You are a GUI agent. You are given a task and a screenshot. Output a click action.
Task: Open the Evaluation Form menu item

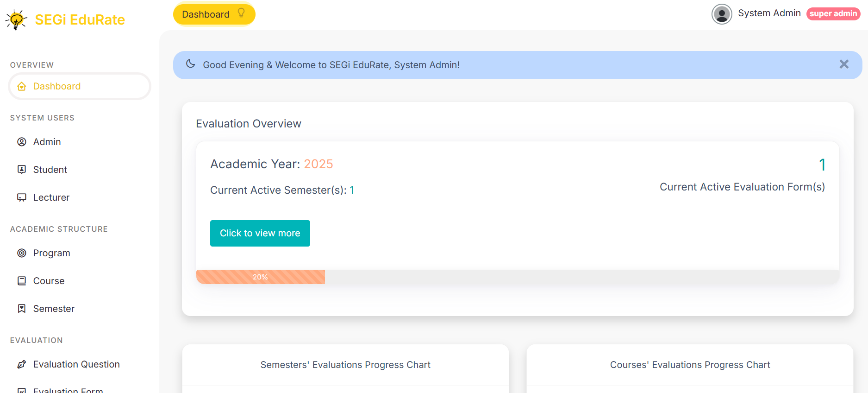point(68,390)
